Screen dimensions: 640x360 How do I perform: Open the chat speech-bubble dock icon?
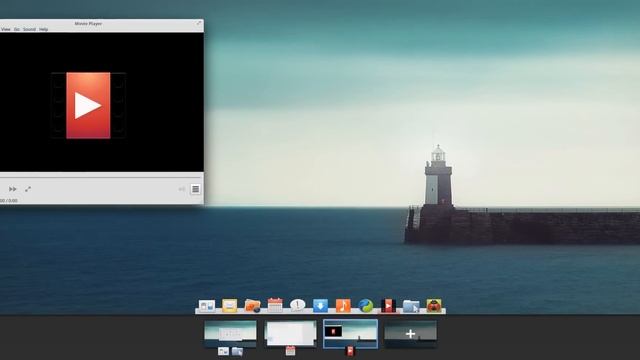[298, 305]
